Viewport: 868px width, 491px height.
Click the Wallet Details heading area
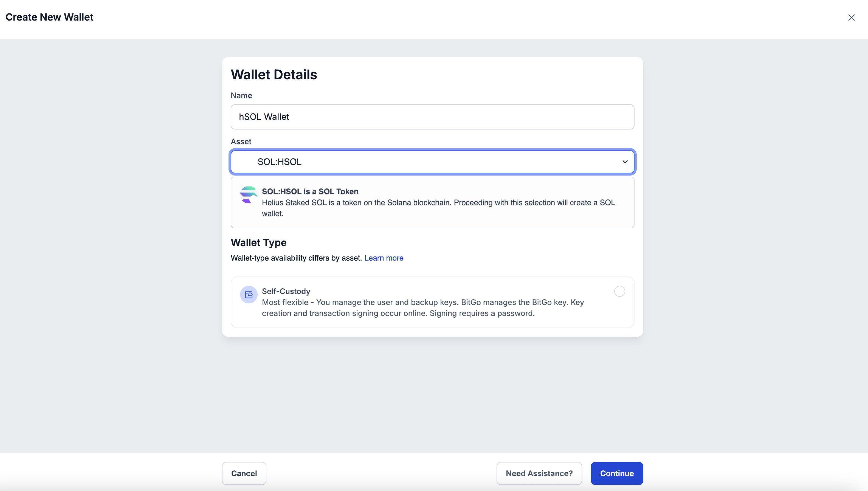click(274, 74)
